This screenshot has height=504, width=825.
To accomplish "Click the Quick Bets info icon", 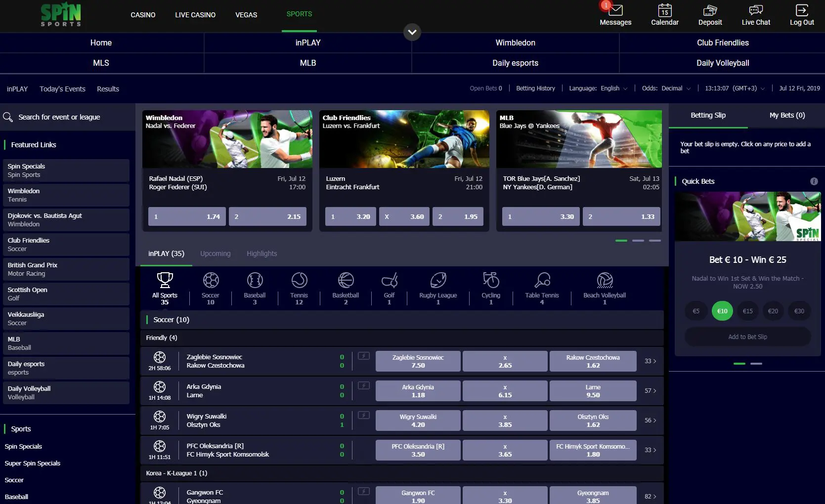I will pyautogui.click(x=814, y=181).
